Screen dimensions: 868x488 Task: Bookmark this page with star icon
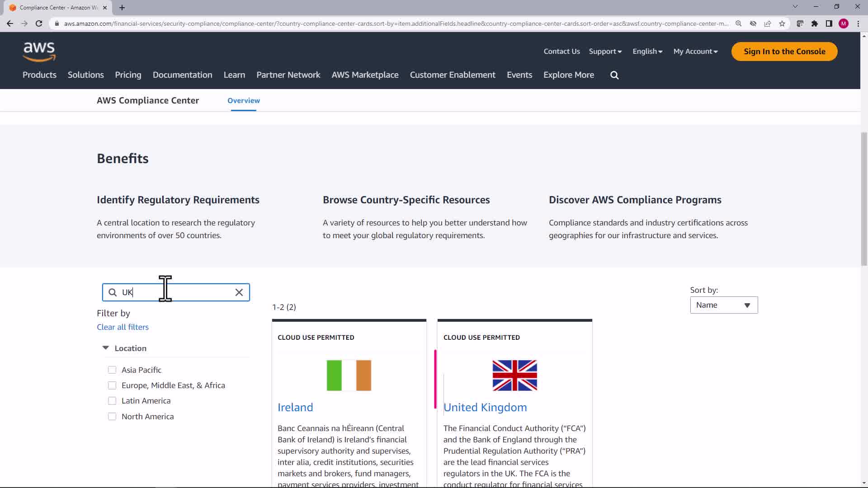pos(782,23)
